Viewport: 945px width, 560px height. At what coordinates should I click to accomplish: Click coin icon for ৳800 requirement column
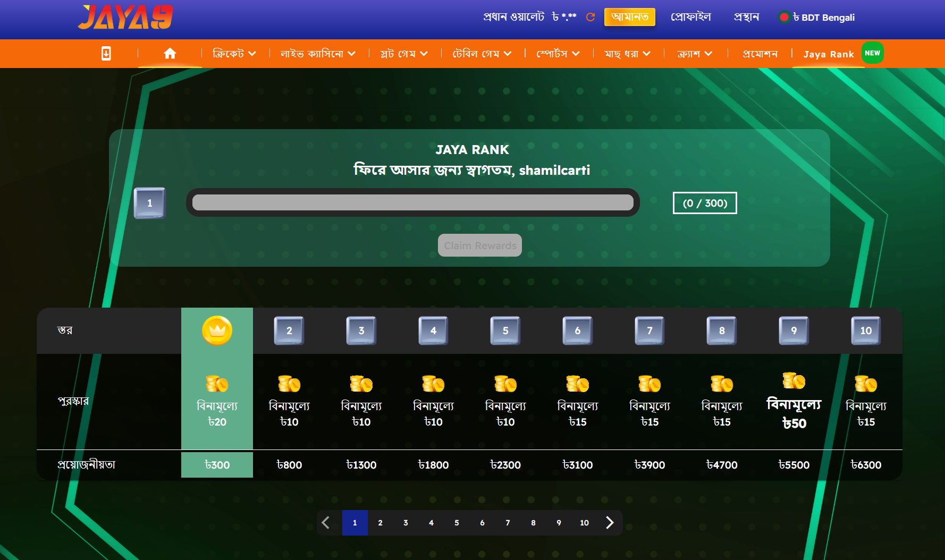[x=289, y=384]
